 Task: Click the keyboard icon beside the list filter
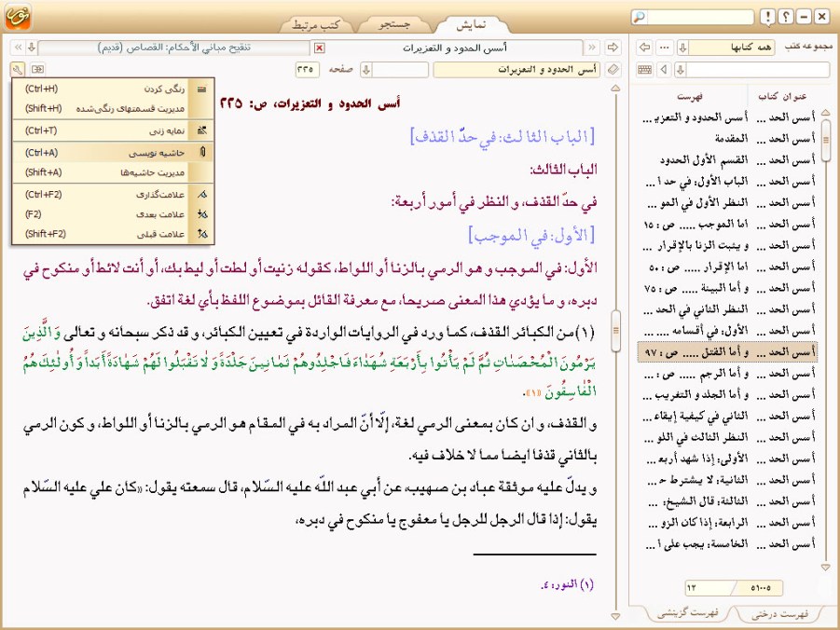click(x=644, y=69)
